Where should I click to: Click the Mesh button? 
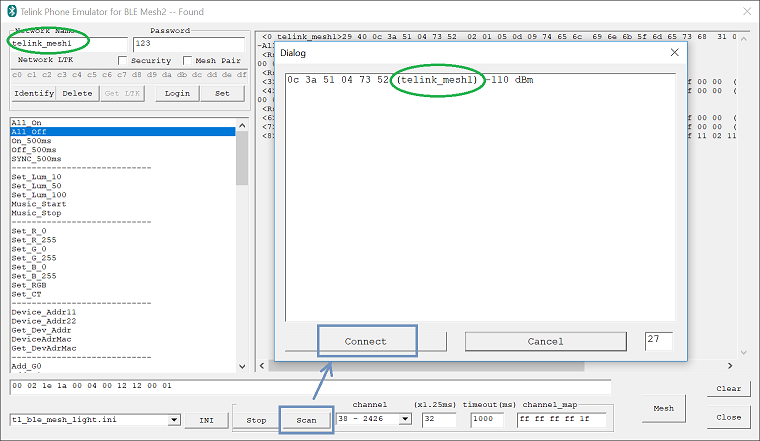coord(664,409)
